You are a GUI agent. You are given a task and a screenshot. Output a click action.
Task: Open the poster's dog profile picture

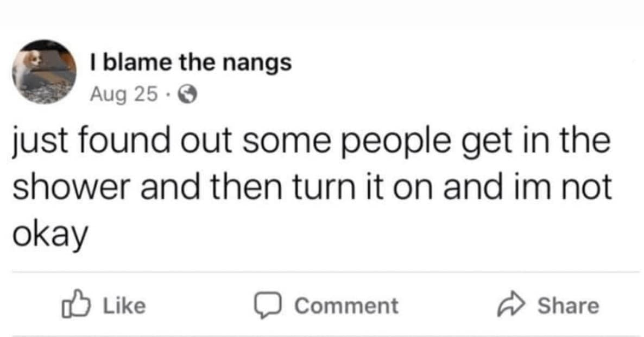tap(44, 71)
